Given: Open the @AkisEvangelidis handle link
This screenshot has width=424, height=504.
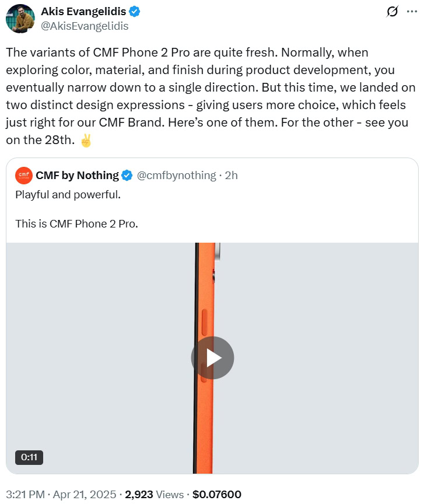Looking at the screenshot, I should pyautogui.click(x=85, y=26).
